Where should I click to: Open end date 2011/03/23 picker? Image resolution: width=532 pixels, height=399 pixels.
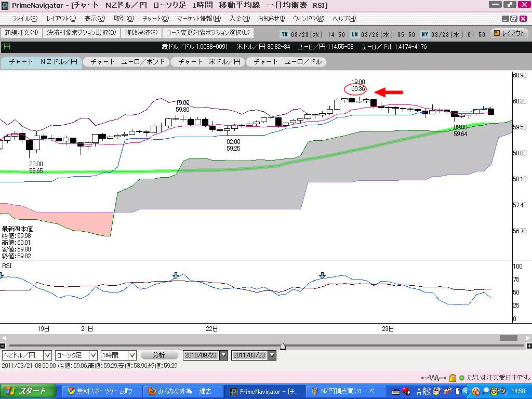point(272,355)
